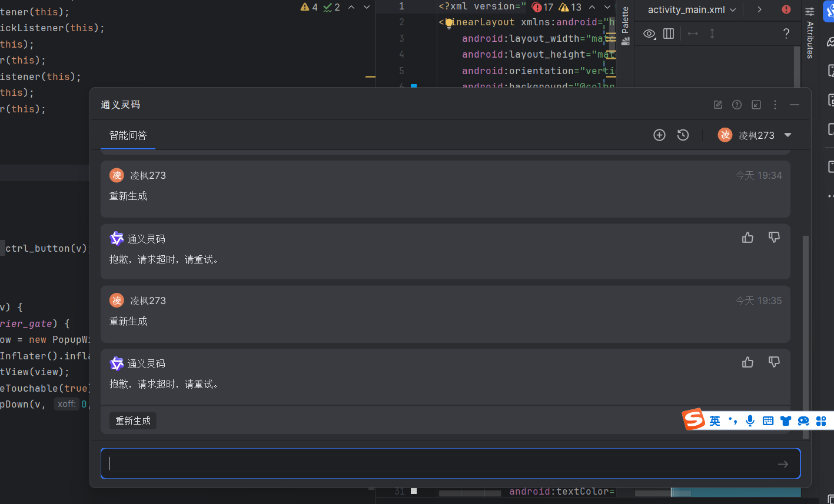
Task: Click line number 3 in the XML gutter
Action: (401, 38)
